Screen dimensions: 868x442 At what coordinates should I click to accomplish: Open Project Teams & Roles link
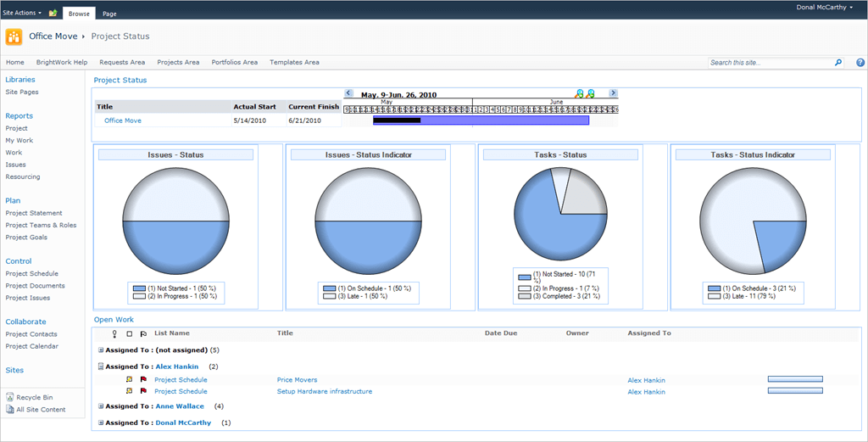41,226
